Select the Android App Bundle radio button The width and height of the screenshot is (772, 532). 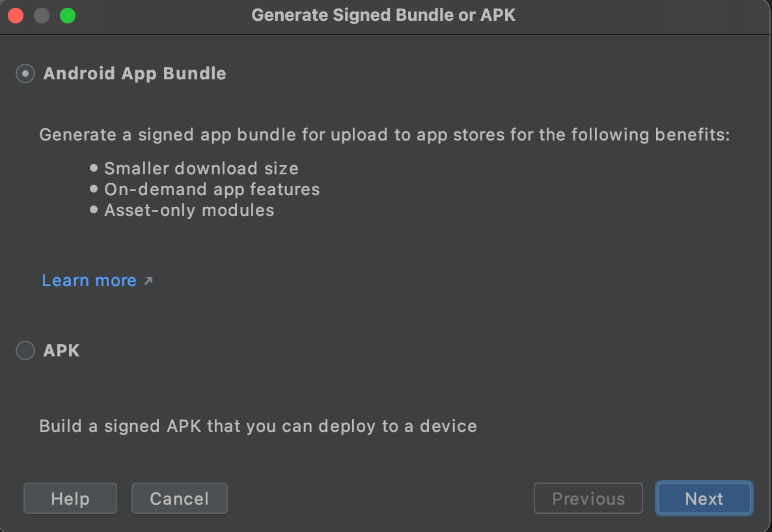(x=25, y=73)
